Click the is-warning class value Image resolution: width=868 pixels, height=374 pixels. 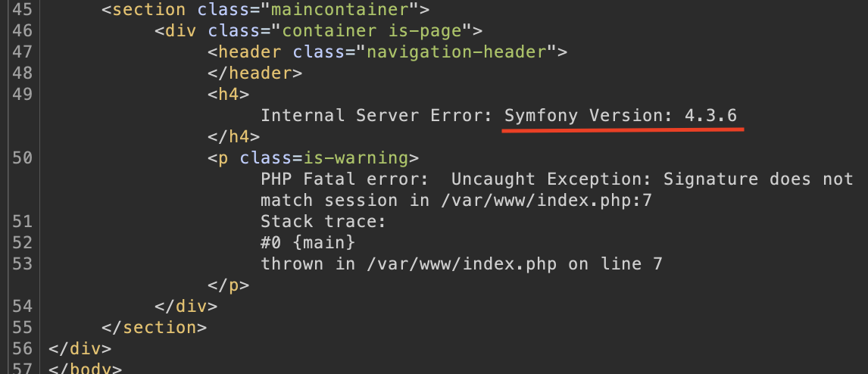coord(356,158)
